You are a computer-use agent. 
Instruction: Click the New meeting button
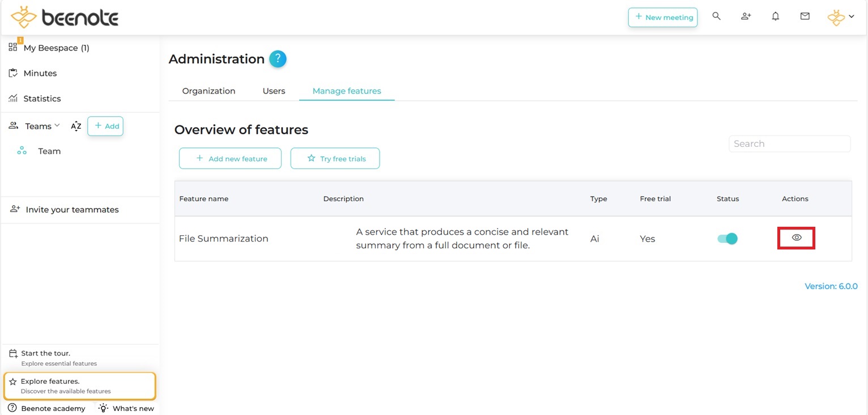pyautogui.click(x=662, y=17)
